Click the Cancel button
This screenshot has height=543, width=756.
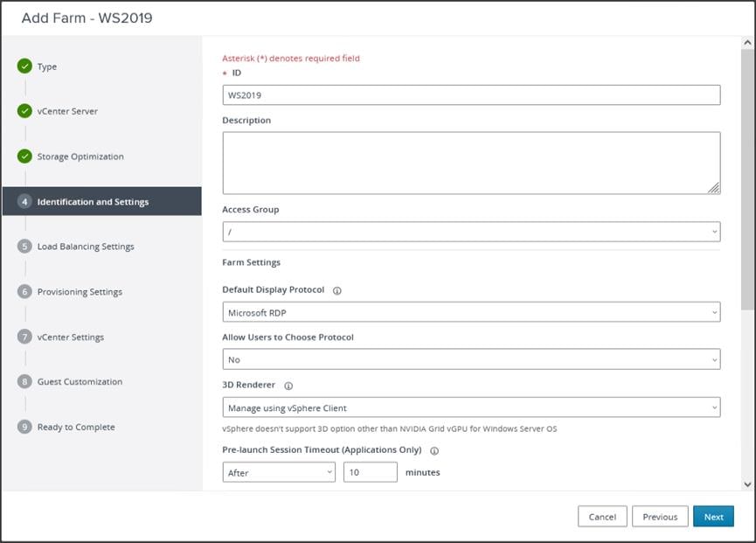point(602,517)
